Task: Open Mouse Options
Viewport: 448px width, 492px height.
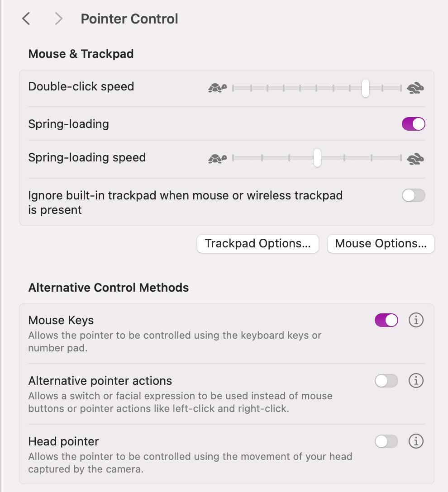Action: (x=381, y=243)
